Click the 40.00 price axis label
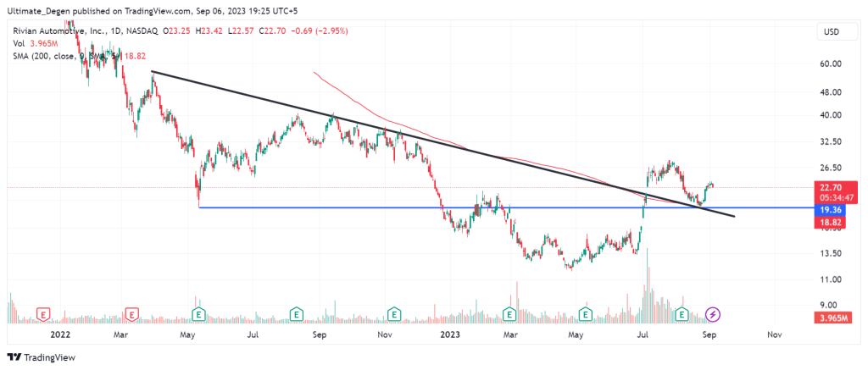 pos(832,115)
